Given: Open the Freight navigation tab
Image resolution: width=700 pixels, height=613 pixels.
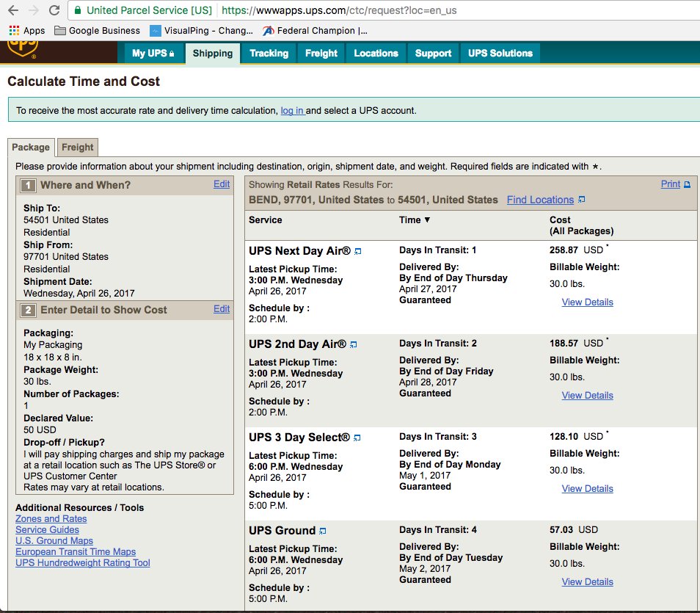Looking at the screenshot, I should (321, 53).
